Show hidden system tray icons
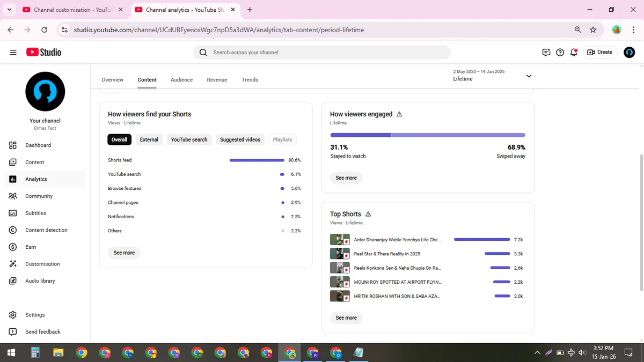Viewport: 644px width, 362px height. coord(537,352)
